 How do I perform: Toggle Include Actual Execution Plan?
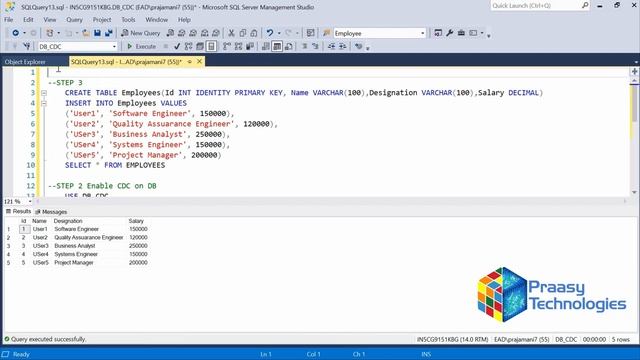227,47
